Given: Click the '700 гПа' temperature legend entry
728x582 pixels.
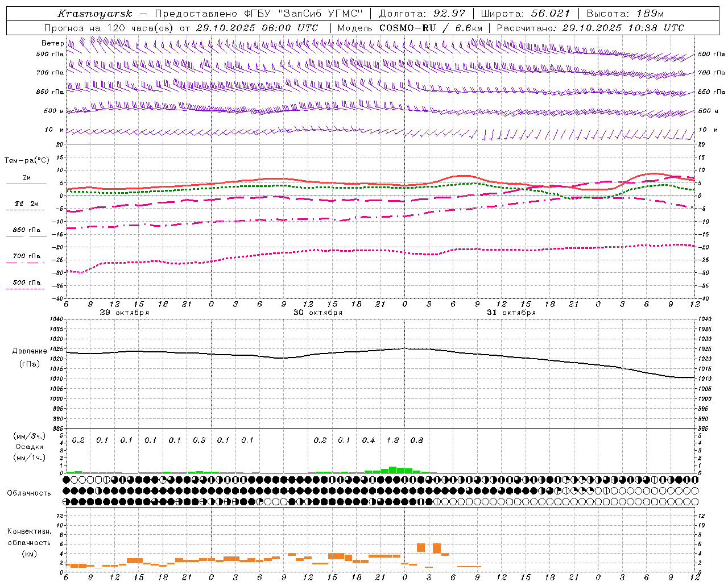Looking at the screenshot, I should point(26,256).
